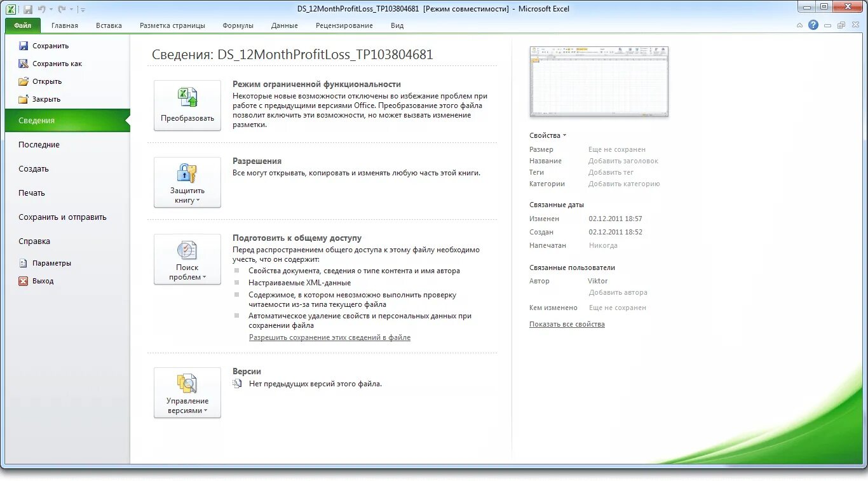Screen dimensions: 868x481
Task: Expand the Свойства properties dropdown
Action: (548, 135)
